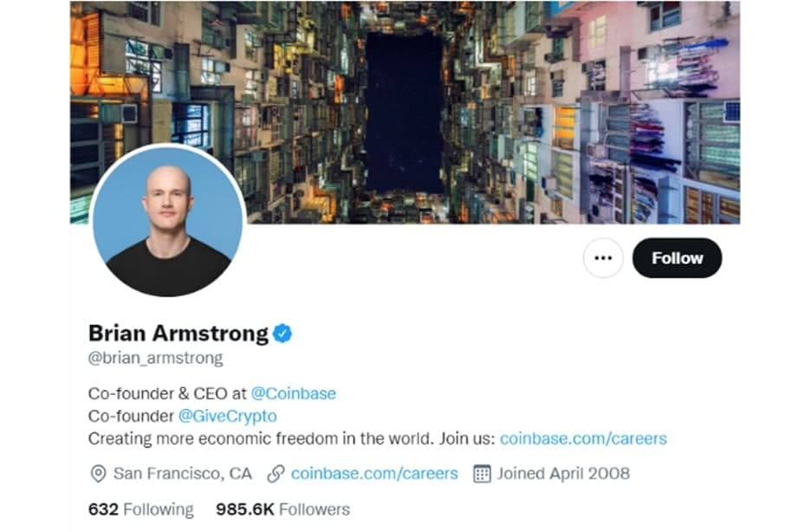Open the three-dot more options menu
The image size is (798, 532).
click(603, 257)
